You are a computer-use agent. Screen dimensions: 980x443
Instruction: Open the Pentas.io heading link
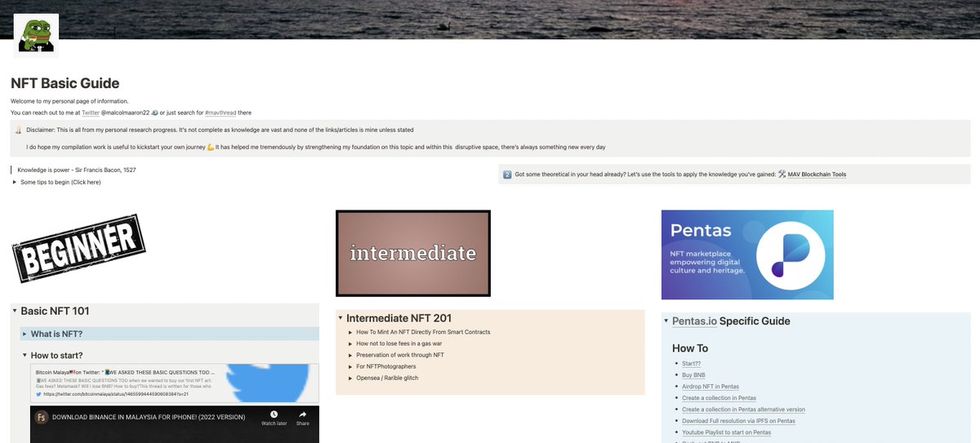[x=694, y=321]
